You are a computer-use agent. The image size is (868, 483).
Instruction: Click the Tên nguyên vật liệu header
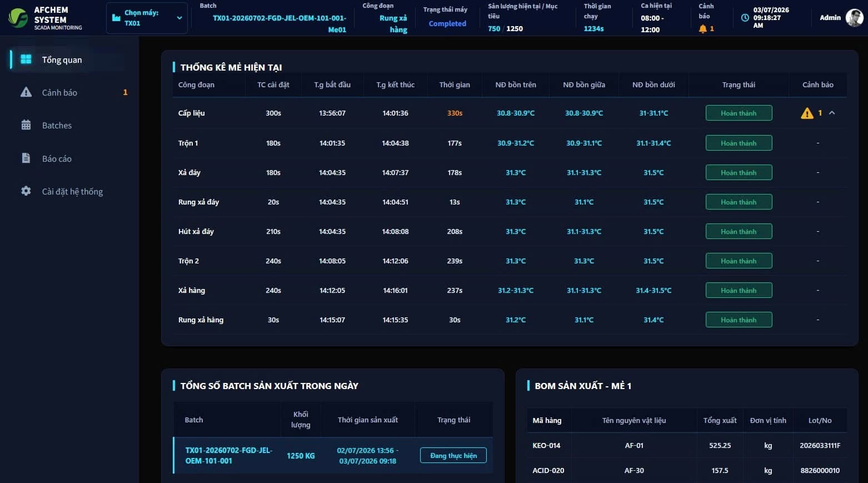tap(634, 420)
